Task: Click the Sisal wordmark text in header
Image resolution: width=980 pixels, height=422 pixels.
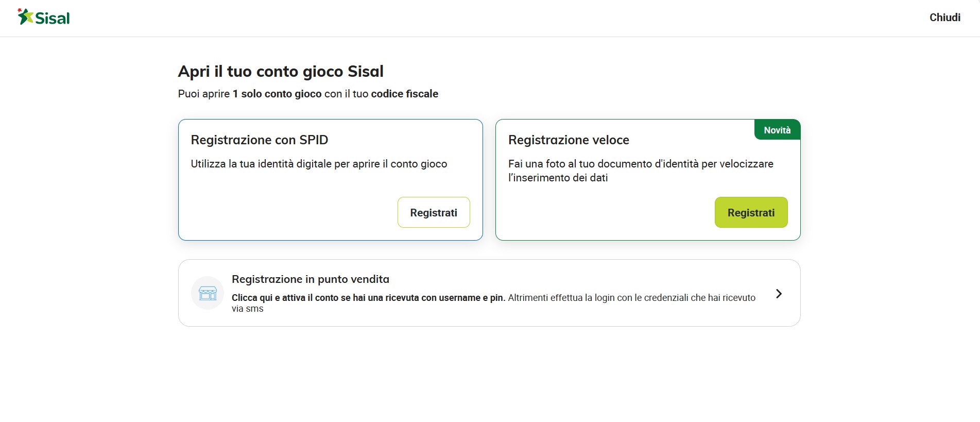Action: tap(53, 19)
